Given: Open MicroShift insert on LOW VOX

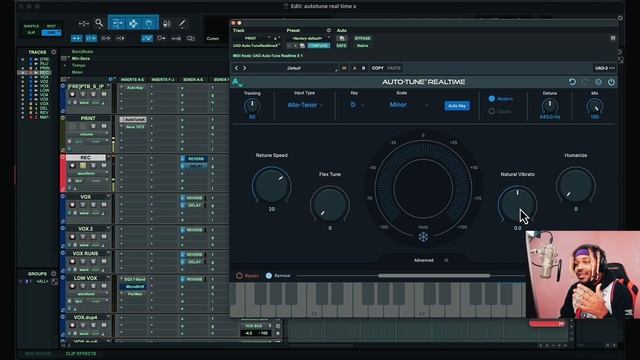Looking at the screenshot, I should click(134, 287).
